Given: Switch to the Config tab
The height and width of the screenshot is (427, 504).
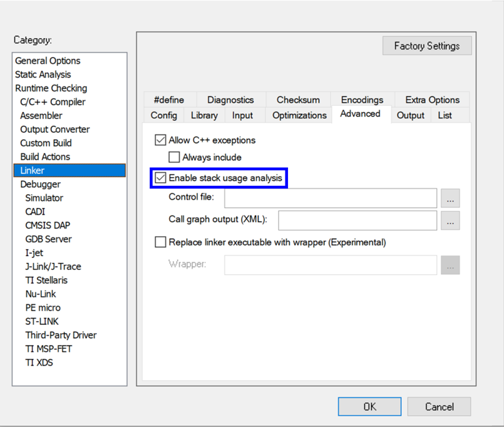Looking at the screenshot, I should [163, 115].
